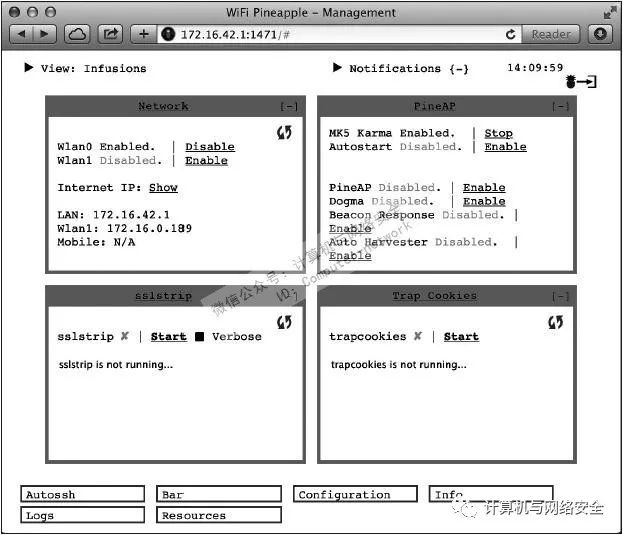Expand the View: Infusions triangle
This screenshot has width=623, height=535.
click(29, 68)
